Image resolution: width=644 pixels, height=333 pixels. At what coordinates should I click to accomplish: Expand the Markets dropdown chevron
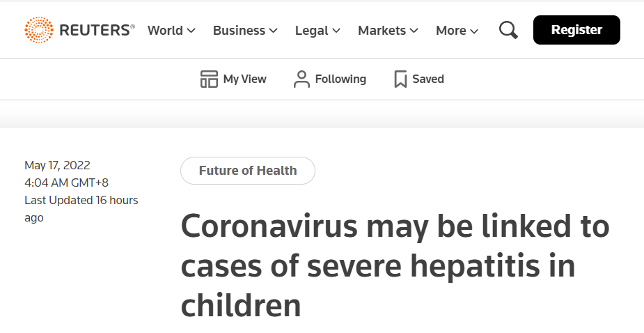pos(414,31)
